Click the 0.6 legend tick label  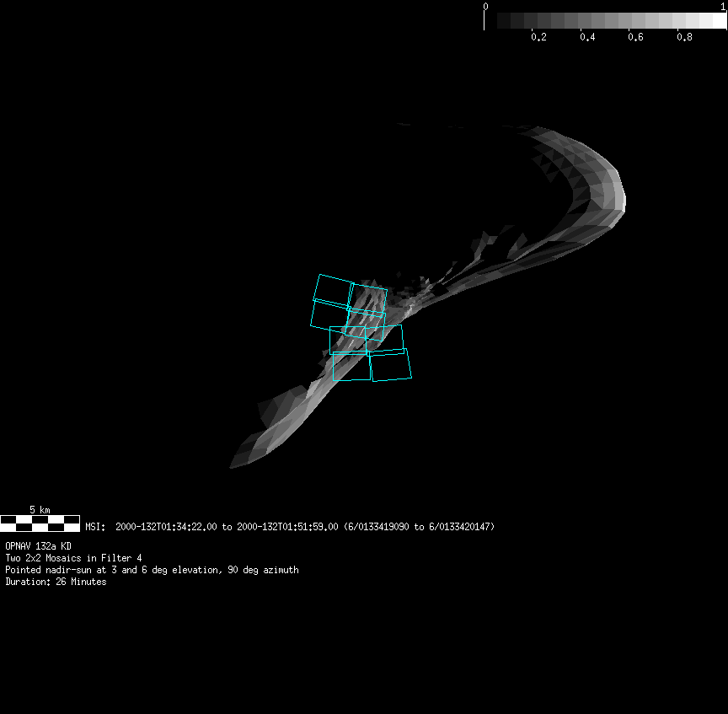click(x=635, y=37)
